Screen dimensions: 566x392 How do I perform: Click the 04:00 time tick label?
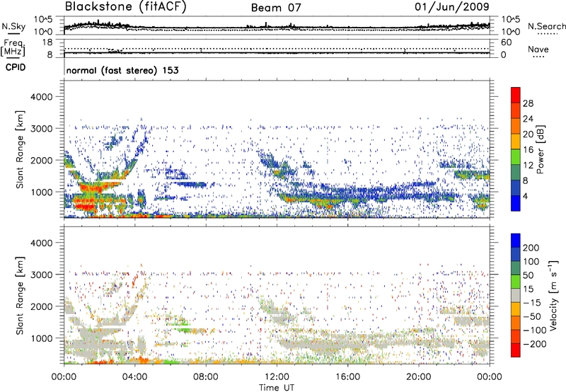[x=134, y=377]
